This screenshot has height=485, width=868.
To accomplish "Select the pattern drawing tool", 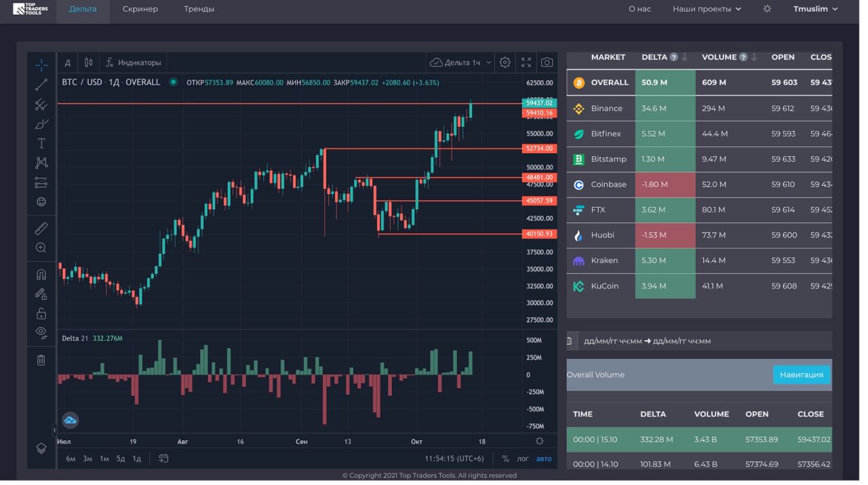I will coord(41,163).
